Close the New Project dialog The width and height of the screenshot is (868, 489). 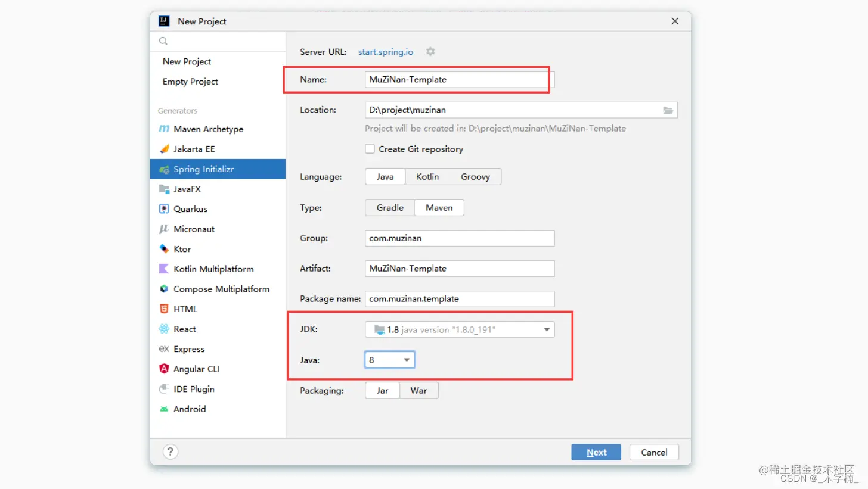click(675, 21)
